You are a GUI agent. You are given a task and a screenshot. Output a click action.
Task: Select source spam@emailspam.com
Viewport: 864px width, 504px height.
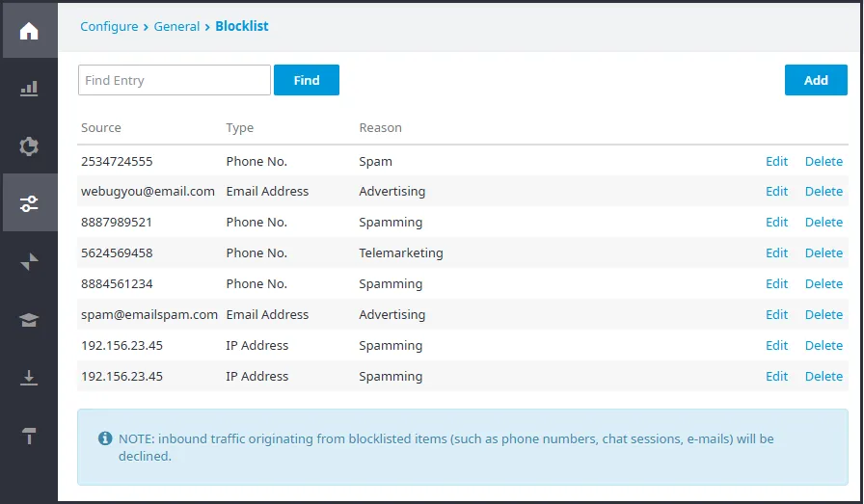[x=149, y=314]
